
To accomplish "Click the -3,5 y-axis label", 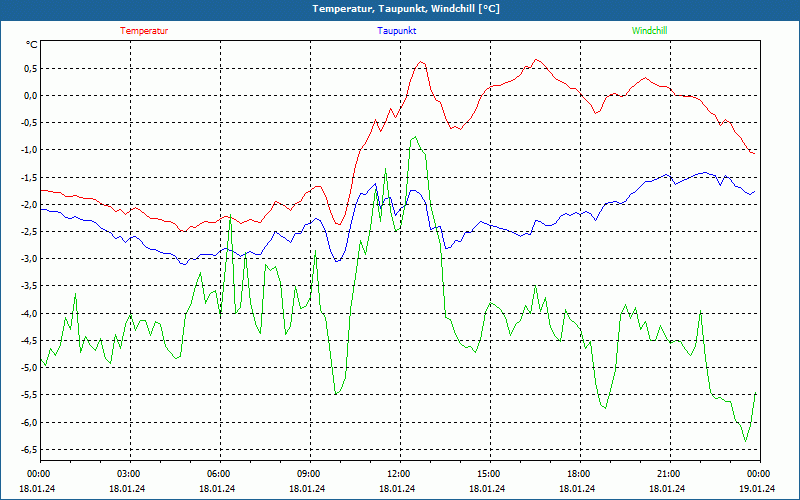I will click(x=28, y=286).
